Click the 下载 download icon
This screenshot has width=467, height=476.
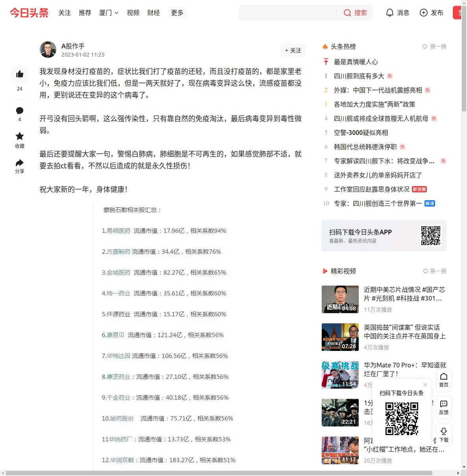click(x=444, y=435)
